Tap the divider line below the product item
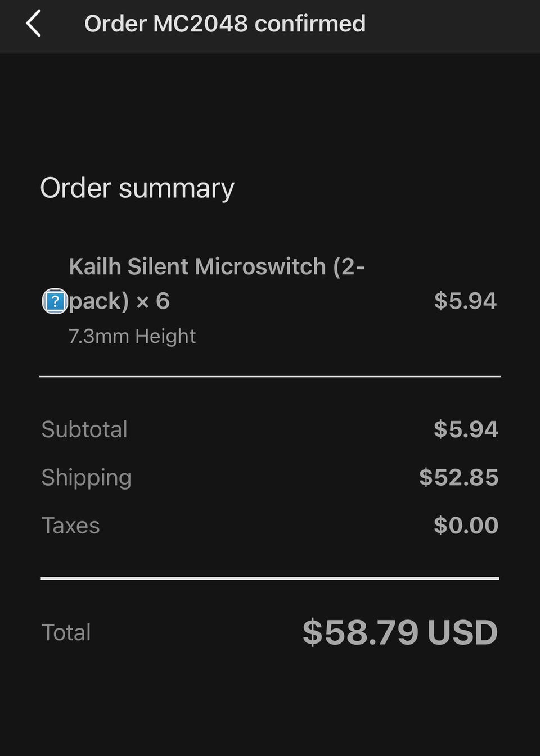Image resolution: width=540 pixels, height=756 pixels. [x=270, y=377]
